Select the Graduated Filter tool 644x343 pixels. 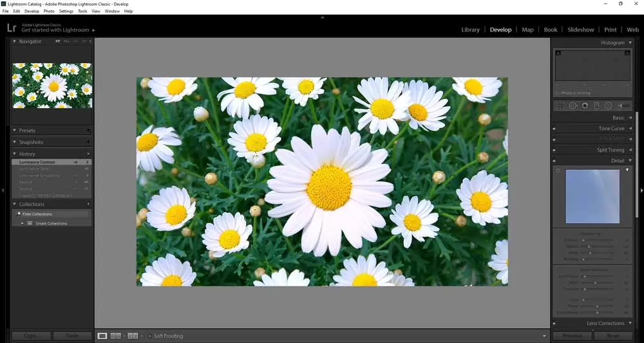click(x=596, y=106)
